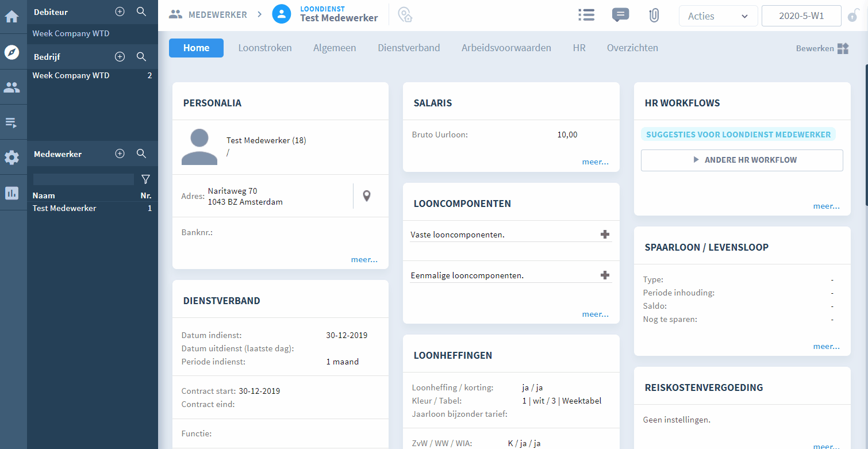This screenshot has width=868, height=449.
Task: Select Test Medewerker in employee list
Action: pos(92,208)
